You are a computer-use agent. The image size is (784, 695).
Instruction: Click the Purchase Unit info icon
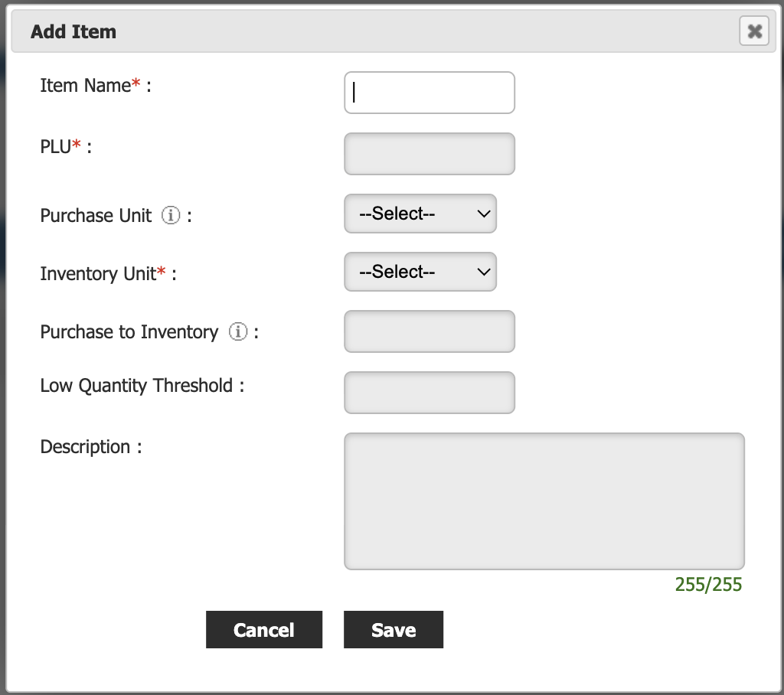(171, 216)
